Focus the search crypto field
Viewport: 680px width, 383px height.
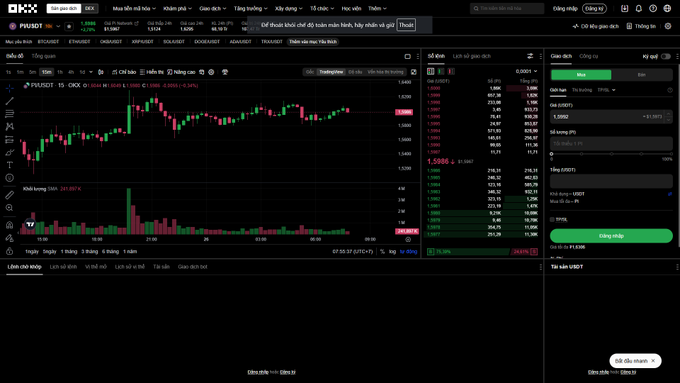click(507, 8)
